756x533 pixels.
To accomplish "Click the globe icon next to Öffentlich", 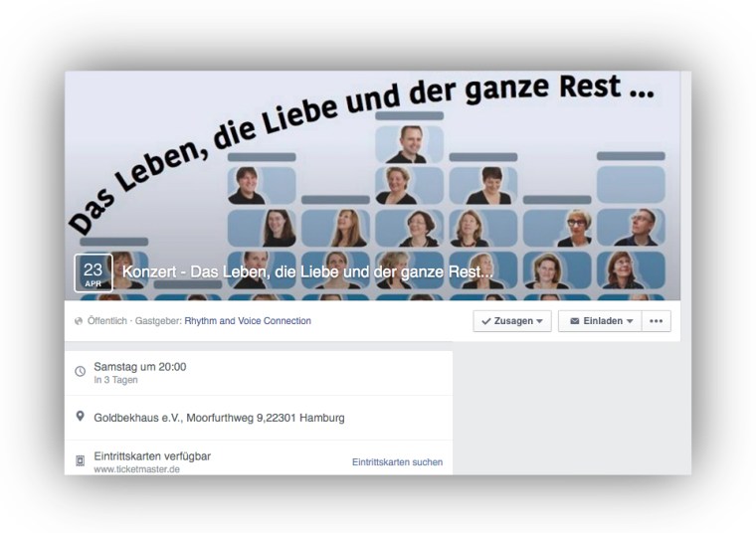I will pyautogui.click(x=79, y=321).
